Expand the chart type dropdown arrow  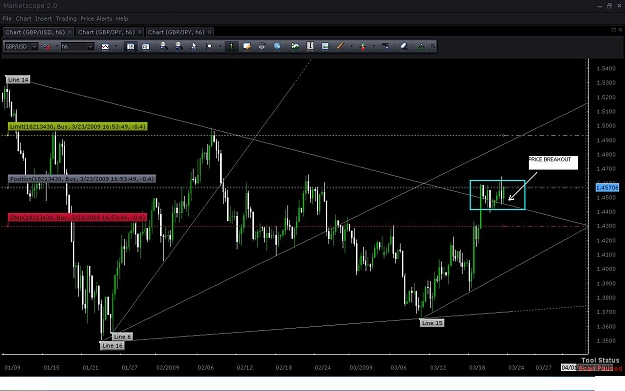(x=116, y=47)
